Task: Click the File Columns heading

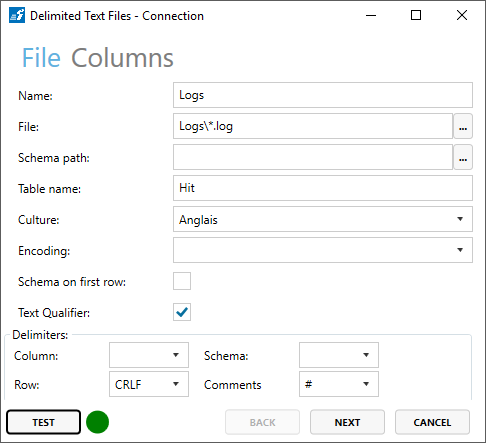Action: pos(98,58)
